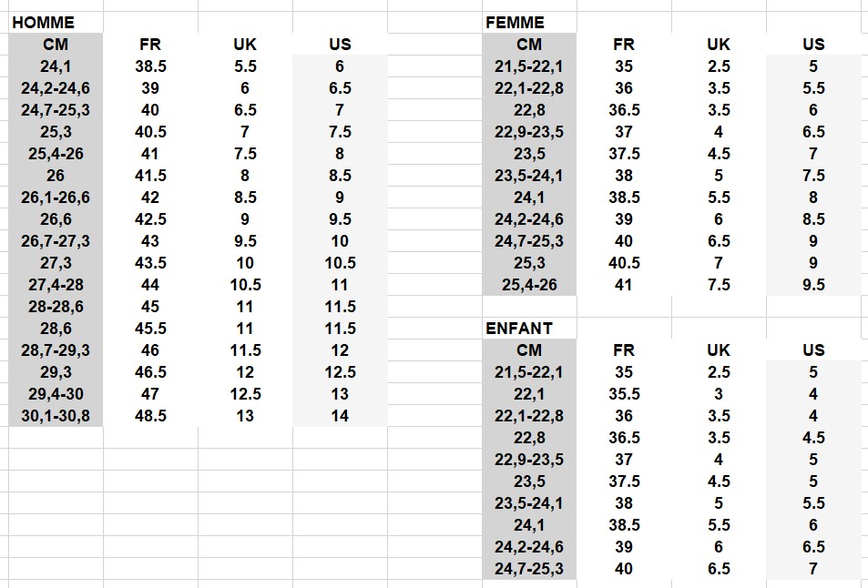Screen dimensions: 868x588
Task: Select the HOMME title cell
Action: 44,23
